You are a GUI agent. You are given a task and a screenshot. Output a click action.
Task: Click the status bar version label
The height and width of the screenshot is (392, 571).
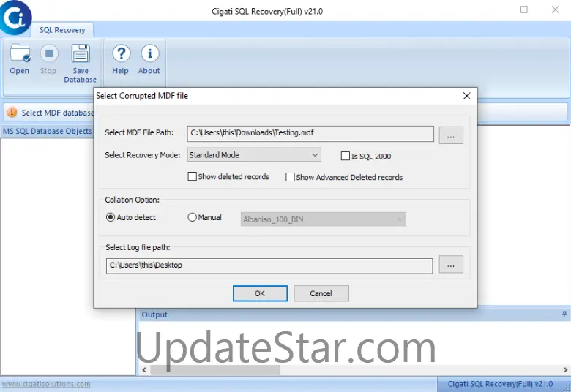click(500, 384)
